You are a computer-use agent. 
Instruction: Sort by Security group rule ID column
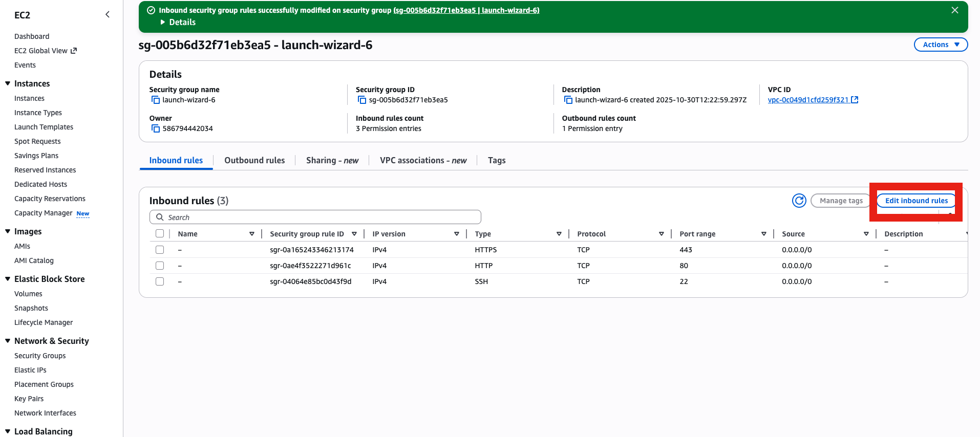coord(354,234)
